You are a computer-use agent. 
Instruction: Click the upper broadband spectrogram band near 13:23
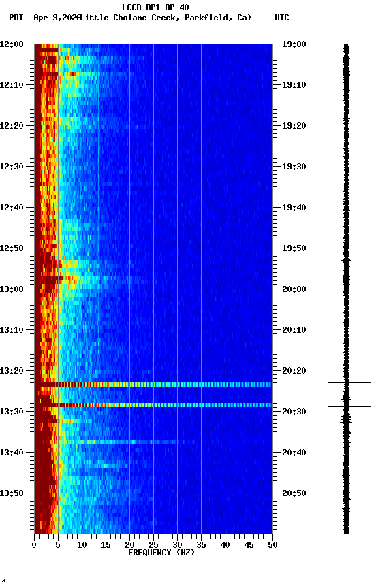153,385
